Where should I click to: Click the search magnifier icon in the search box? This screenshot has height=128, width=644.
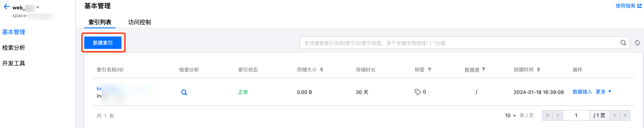tap(623, 43)
